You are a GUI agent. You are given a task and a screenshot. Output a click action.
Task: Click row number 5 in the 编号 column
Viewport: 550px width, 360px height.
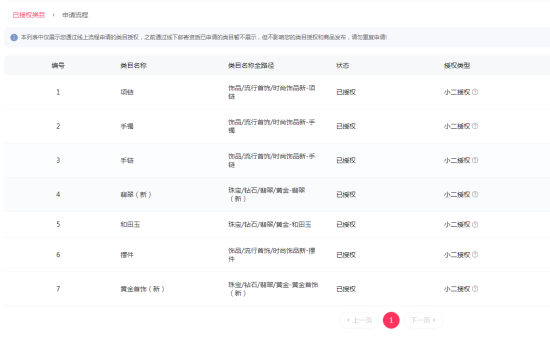coord(58,224)
